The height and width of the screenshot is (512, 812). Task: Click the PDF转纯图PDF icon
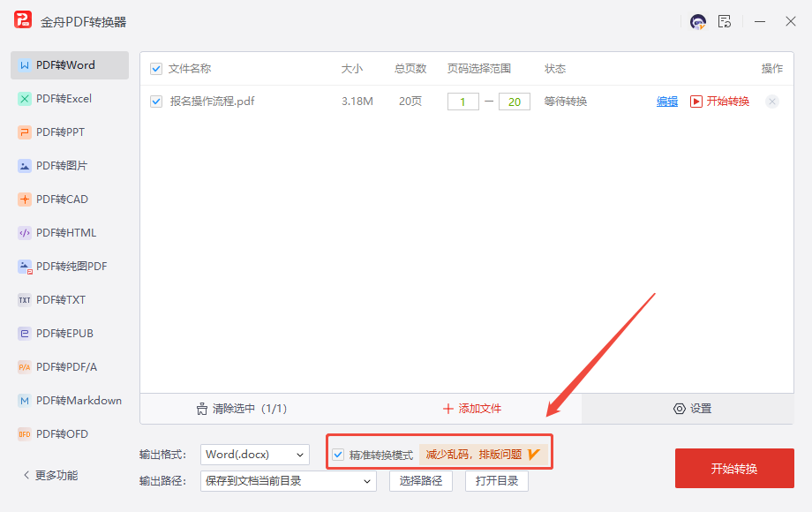[25, 267]
